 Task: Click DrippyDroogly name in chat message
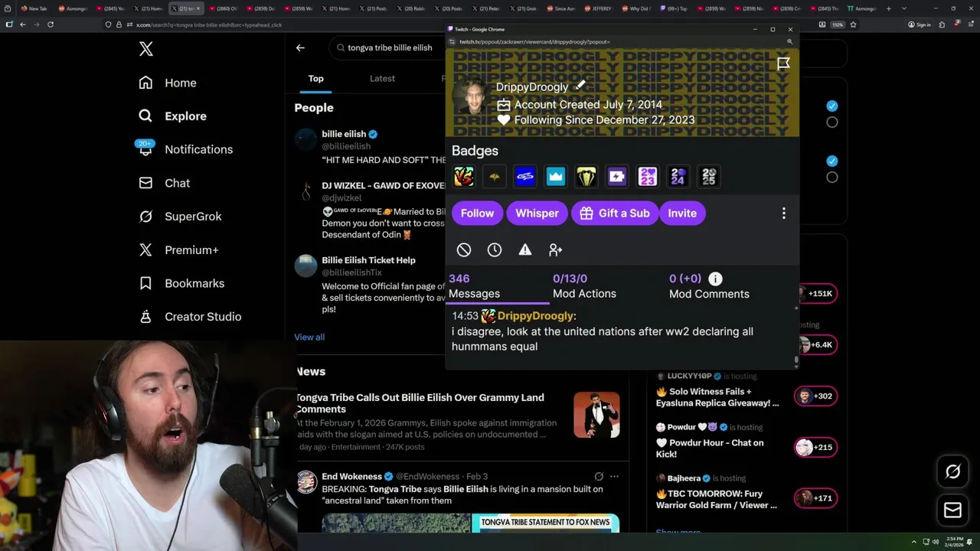coord(535,316)
